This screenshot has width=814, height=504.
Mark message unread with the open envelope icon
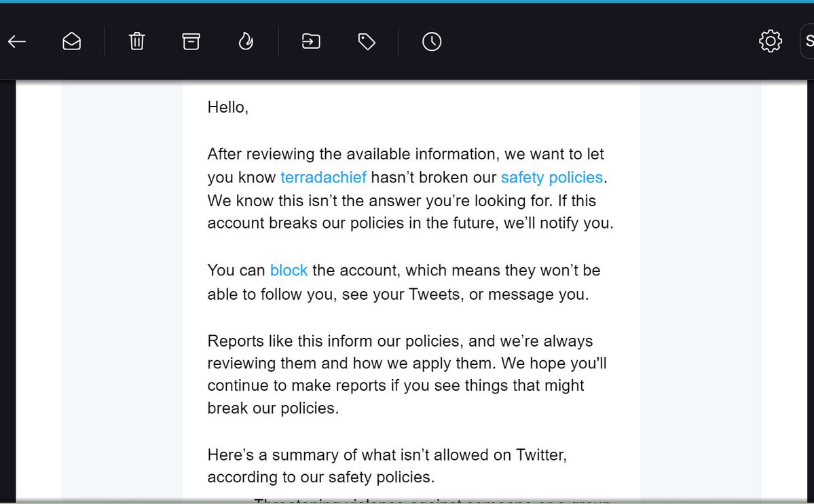71,42
